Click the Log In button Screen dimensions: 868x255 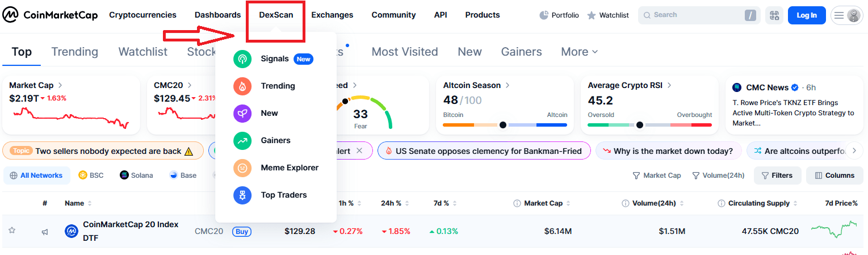(x=807, y=15)
